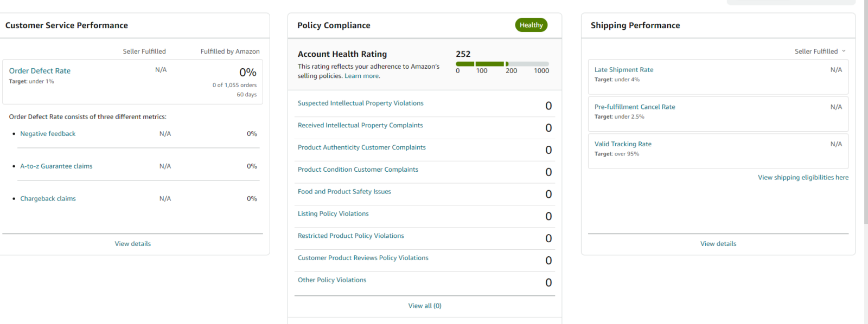The image size is (868, 324).
Task: Click View shipping eligibilities here
Action: click(x=802, y=178)
